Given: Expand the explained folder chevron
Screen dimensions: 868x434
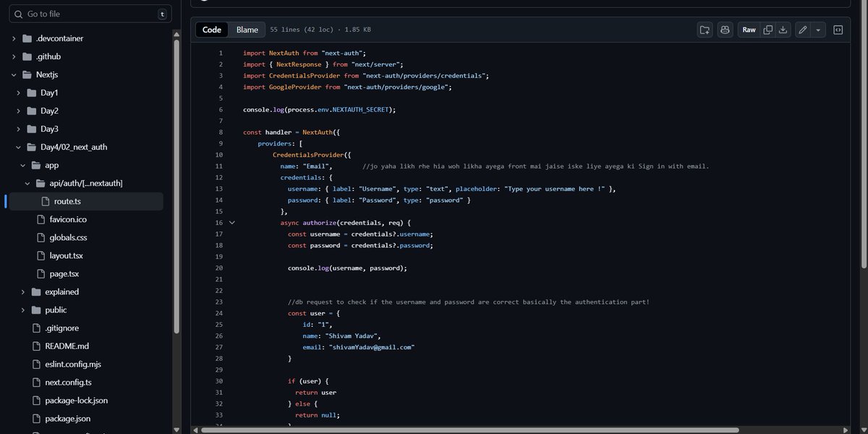Looking at the screenshot, I should point(22,292).
